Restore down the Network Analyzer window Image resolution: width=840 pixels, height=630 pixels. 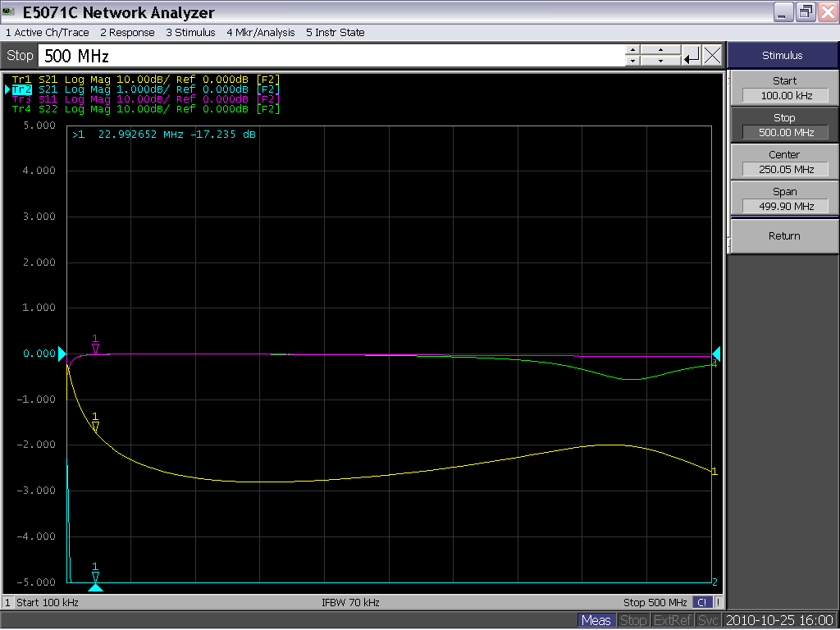806,12
